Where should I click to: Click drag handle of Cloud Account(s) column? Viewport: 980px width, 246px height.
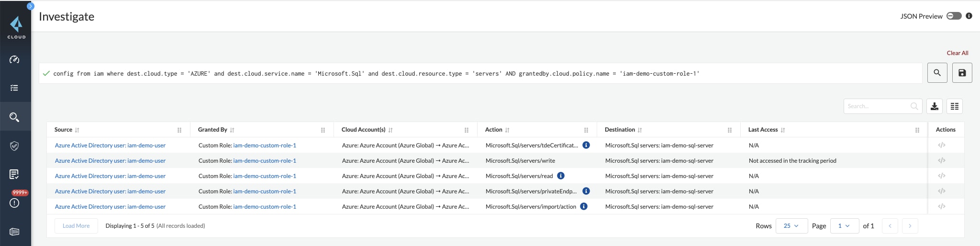coord(467,130)
